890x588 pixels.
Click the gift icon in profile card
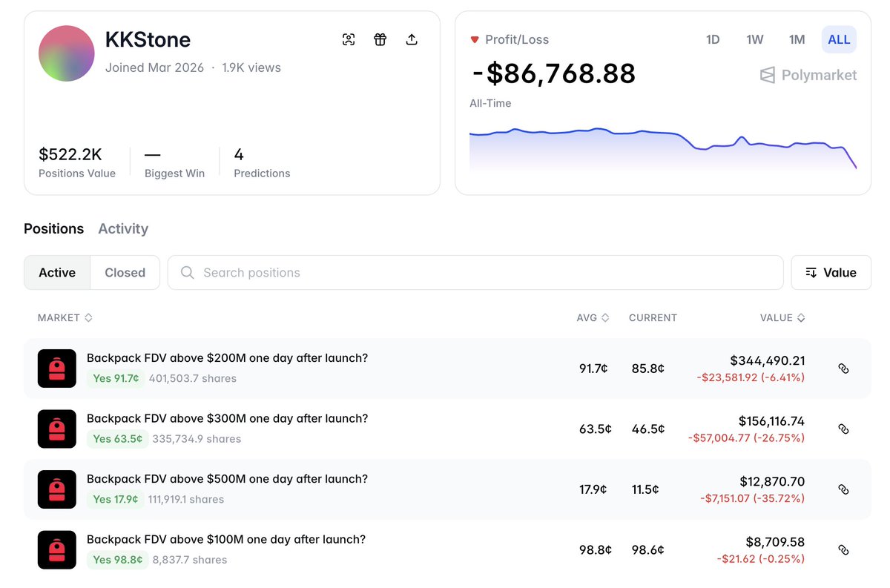click(380, 40)
